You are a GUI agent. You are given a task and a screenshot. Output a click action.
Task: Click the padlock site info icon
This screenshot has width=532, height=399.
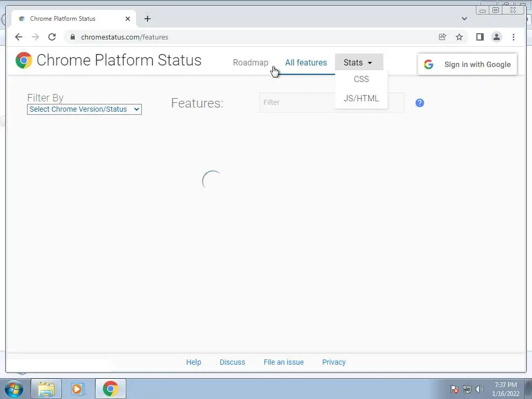pos(73,37)
